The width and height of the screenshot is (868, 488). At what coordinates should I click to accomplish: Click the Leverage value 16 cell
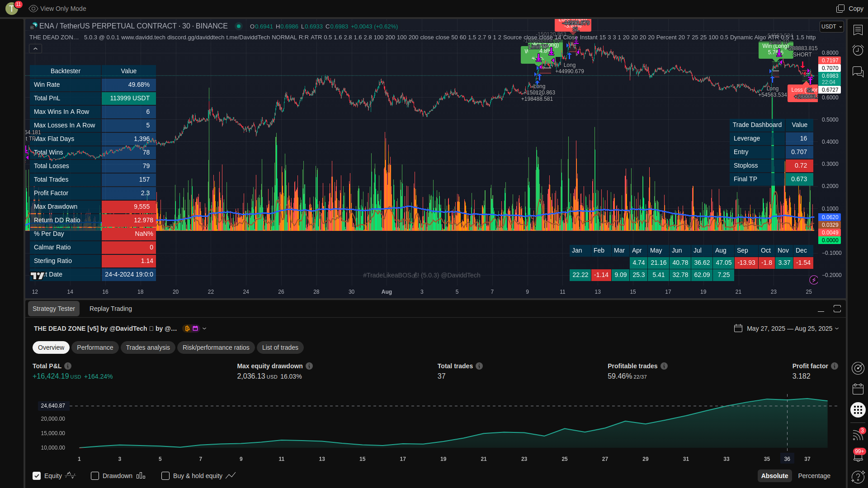[x=799, y=138]
